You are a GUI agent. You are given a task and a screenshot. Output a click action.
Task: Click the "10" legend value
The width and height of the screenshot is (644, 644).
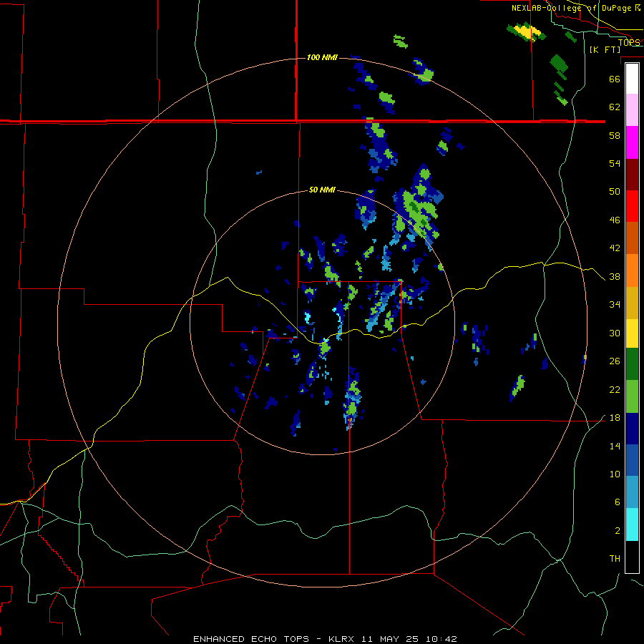615,474
